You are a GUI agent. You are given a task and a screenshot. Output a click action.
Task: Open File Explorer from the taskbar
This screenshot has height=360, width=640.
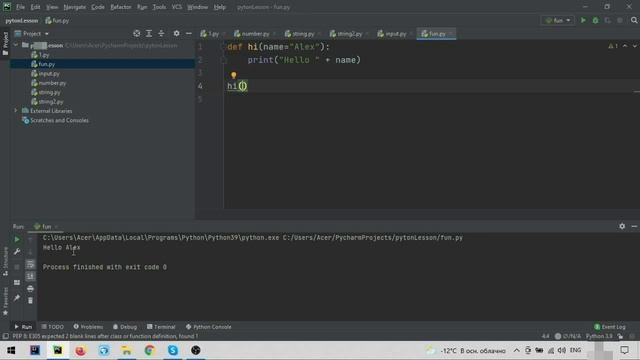pos(127,350)
